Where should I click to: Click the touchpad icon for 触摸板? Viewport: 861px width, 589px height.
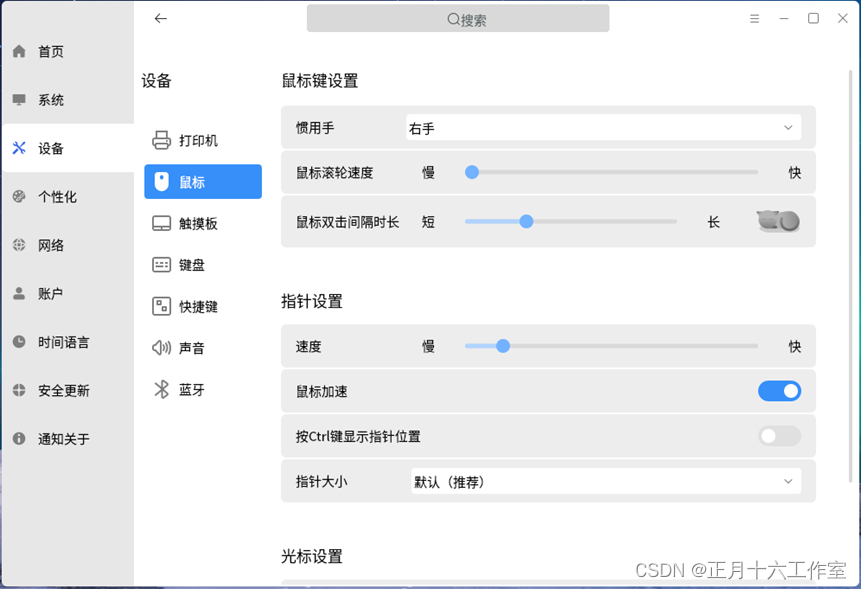click(x=161, y=223)
